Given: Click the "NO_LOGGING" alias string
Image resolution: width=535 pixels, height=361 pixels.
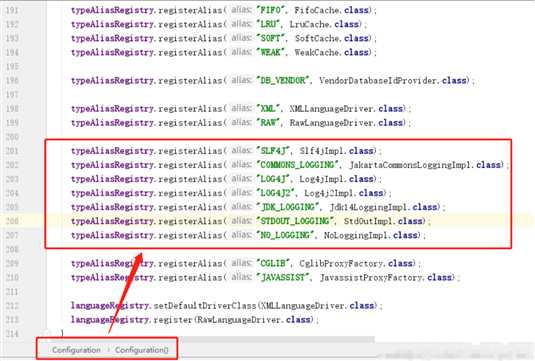Looking at the screenshot, I should pos(285,235).
